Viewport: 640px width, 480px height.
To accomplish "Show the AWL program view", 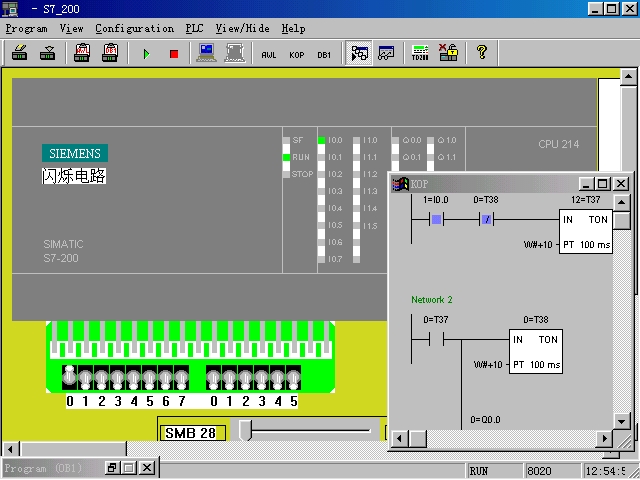I will [269, 55].
